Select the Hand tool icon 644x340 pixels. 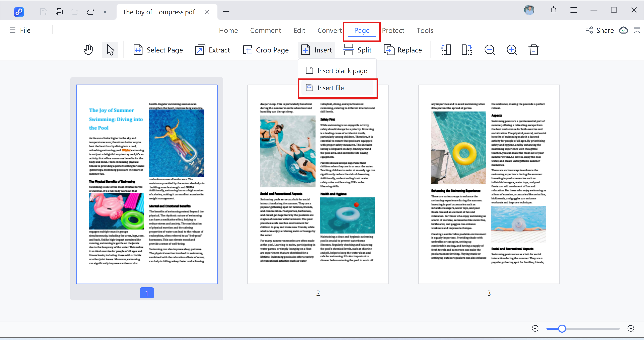(x=88, y=50)
